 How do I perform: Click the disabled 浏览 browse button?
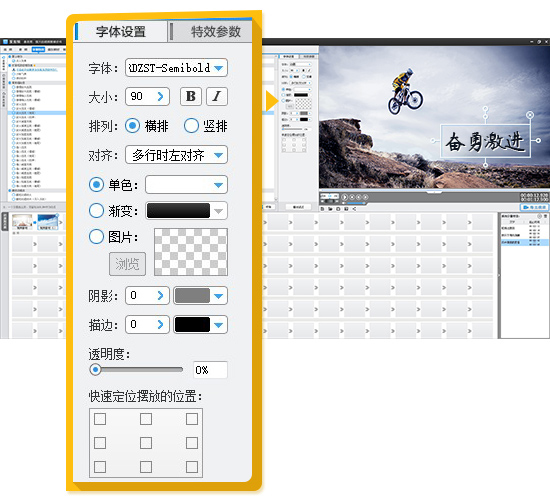coord(127,264)
